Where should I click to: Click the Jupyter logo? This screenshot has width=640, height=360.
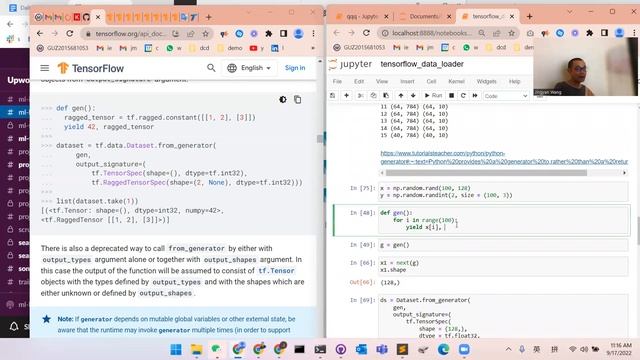[x=351, y=64]
